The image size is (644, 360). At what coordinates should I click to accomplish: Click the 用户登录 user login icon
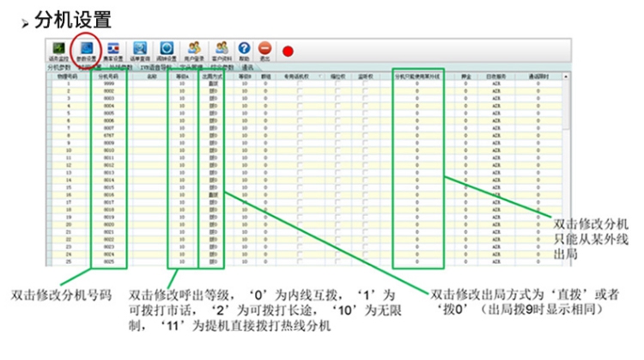tap(195, 50)
